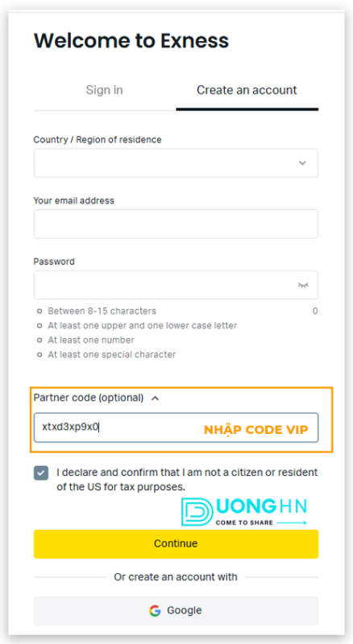Open Country / Region of residence selector
The height and width of the screenshot is (644, 353).
176,163
